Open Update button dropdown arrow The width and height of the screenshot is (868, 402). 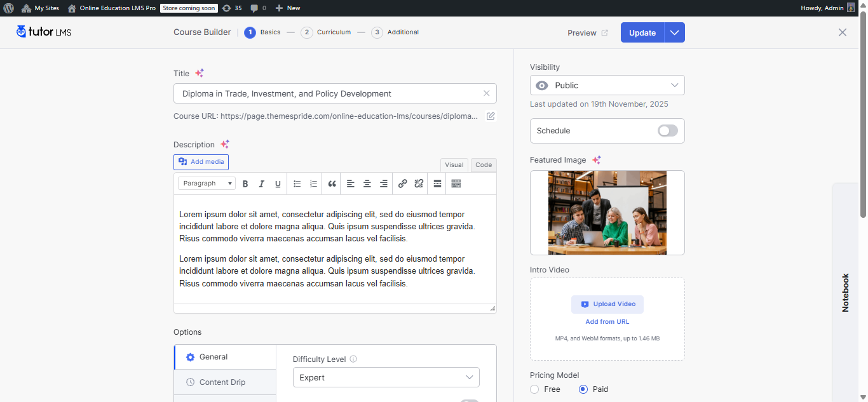click(x=675, y=32)
